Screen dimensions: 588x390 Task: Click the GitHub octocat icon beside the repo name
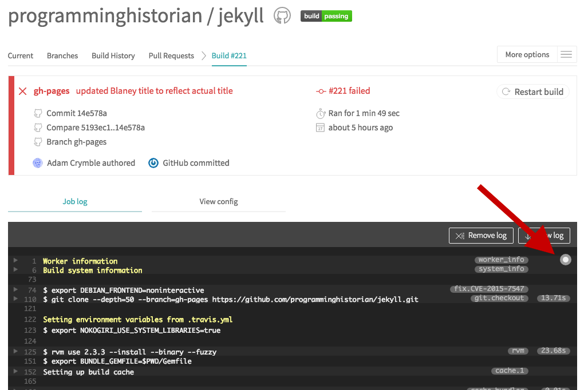(282, 15)
